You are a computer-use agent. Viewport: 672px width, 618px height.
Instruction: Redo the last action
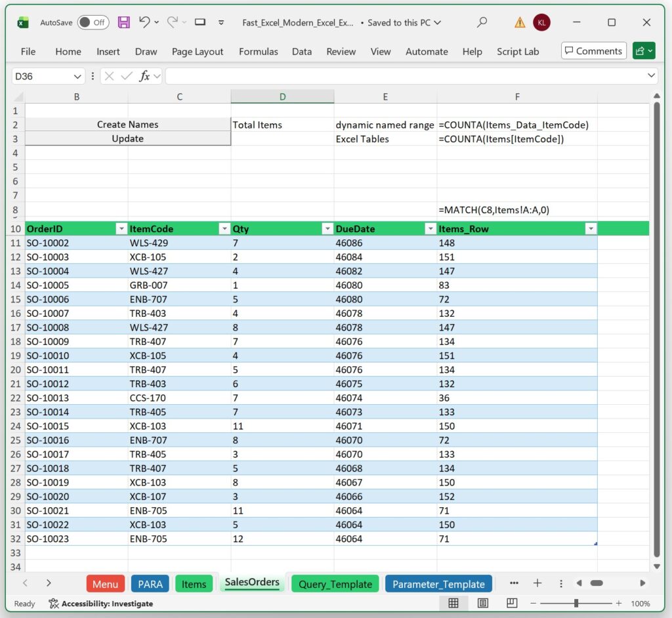click(x=171, y=22)
